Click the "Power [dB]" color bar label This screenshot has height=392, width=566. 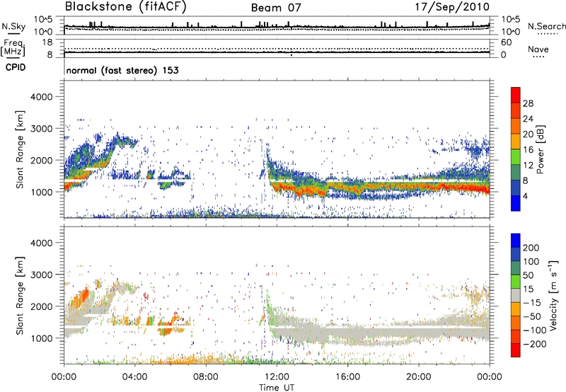pos(540,149)
